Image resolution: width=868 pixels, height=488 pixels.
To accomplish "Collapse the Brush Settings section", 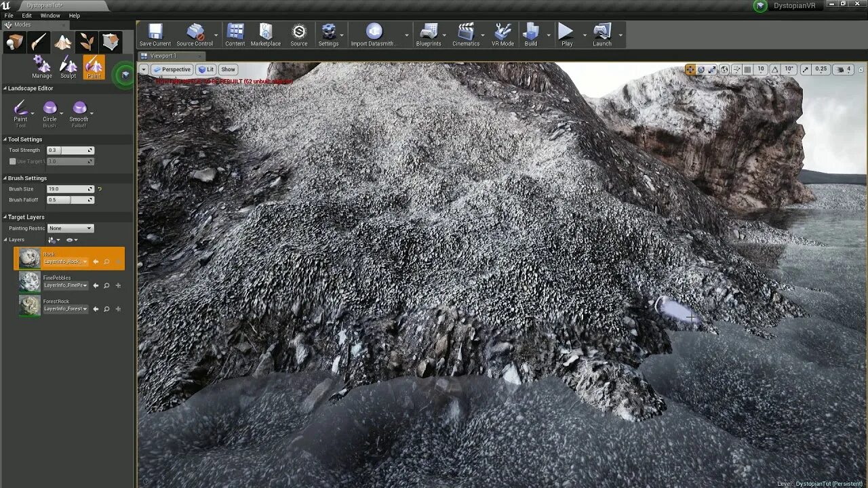I will click(x=26, y=178).
